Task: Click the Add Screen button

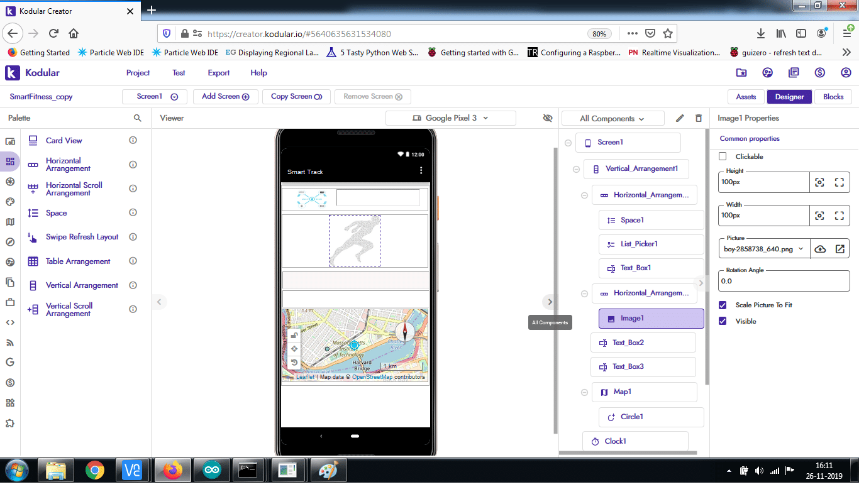Action: [x=225, y=97]
